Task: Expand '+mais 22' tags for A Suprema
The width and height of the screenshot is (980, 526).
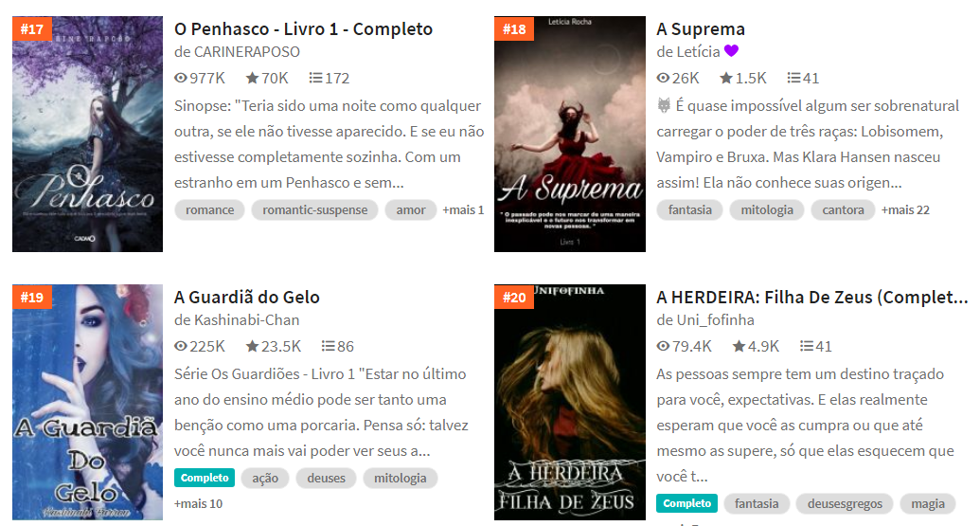Action: tap(905, 210)
